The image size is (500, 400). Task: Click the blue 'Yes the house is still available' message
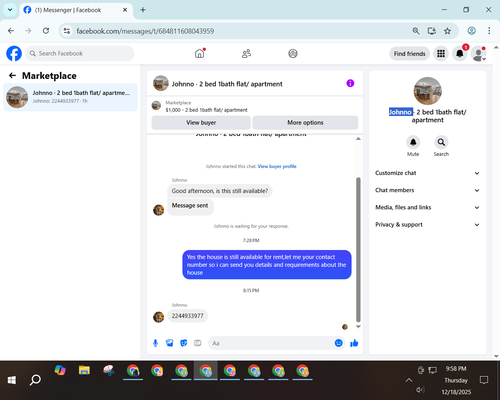267,265
